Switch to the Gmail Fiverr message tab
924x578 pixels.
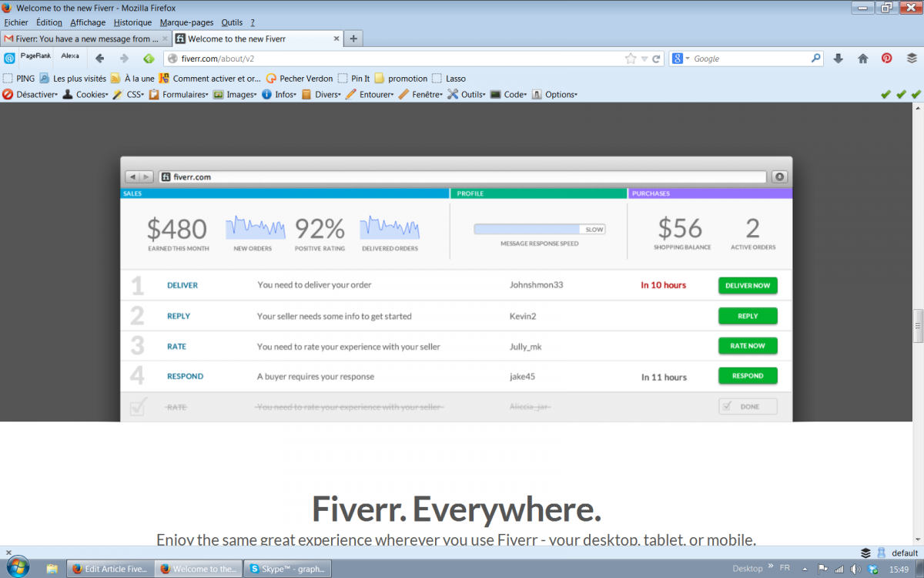point(85,39)
